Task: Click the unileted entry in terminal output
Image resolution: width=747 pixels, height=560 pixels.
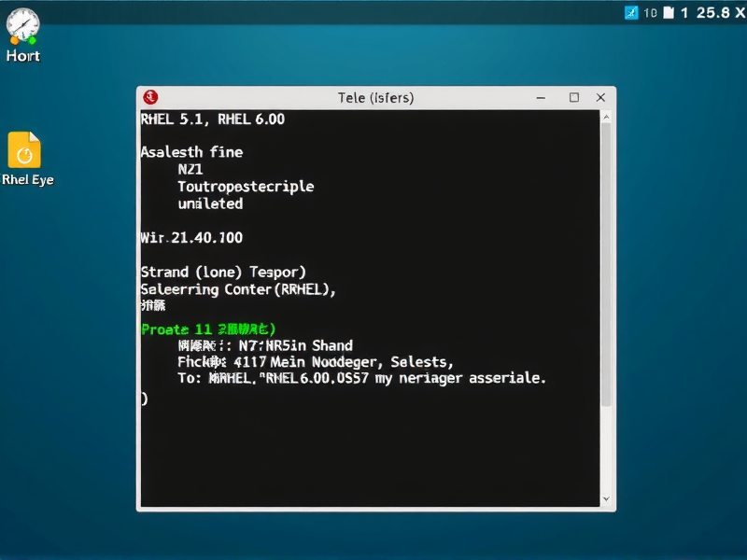Action: tap(210, 203)
